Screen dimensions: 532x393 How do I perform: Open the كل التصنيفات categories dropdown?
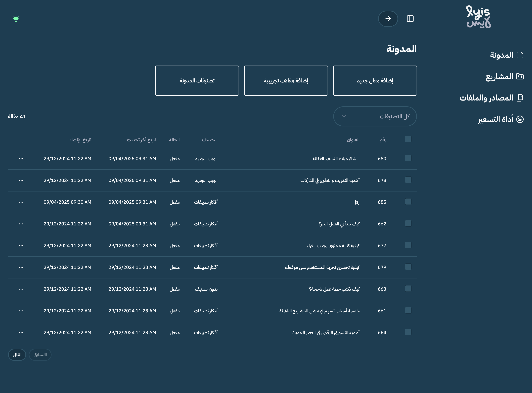[375, 116]
